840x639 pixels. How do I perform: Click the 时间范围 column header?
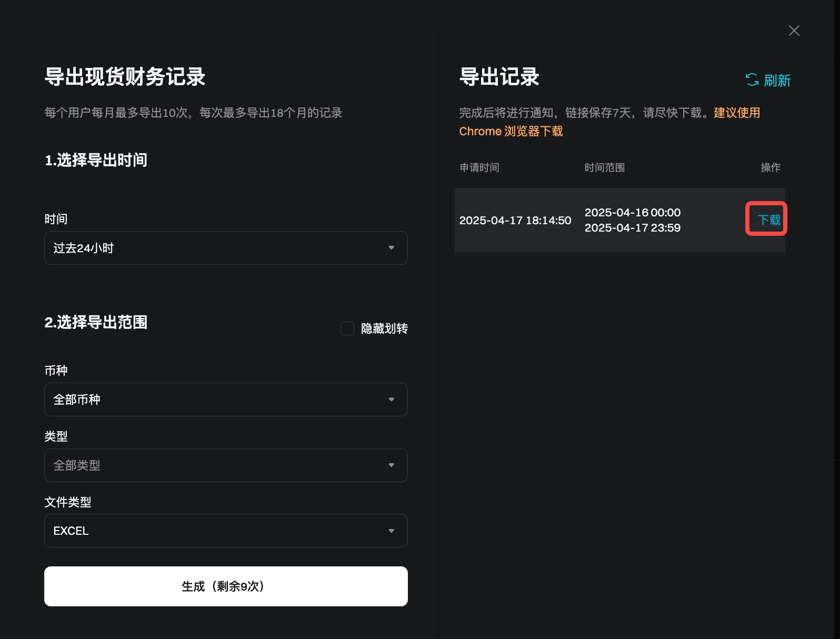point(604,167)
